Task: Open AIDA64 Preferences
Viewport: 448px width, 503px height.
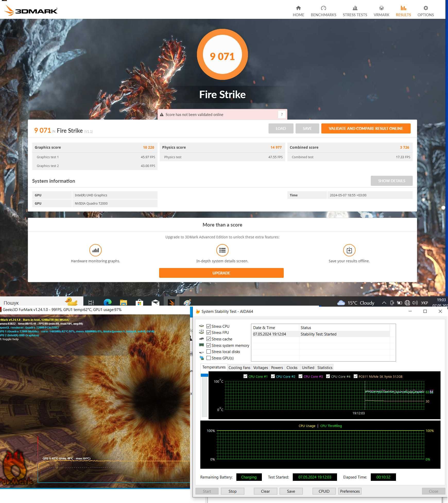Action: 350,491
